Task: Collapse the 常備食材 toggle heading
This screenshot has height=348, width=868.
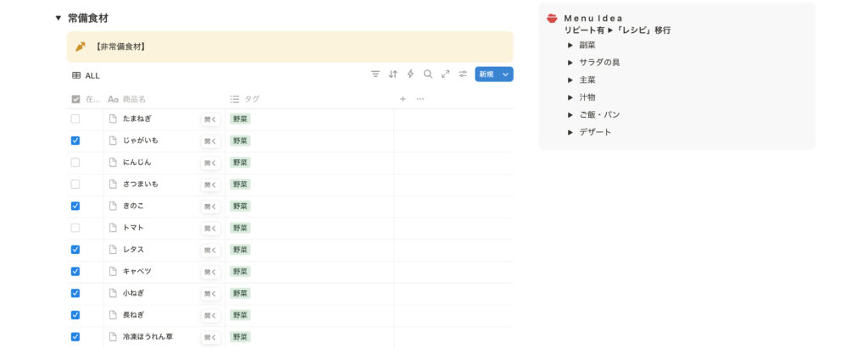Action: (58, 18)
